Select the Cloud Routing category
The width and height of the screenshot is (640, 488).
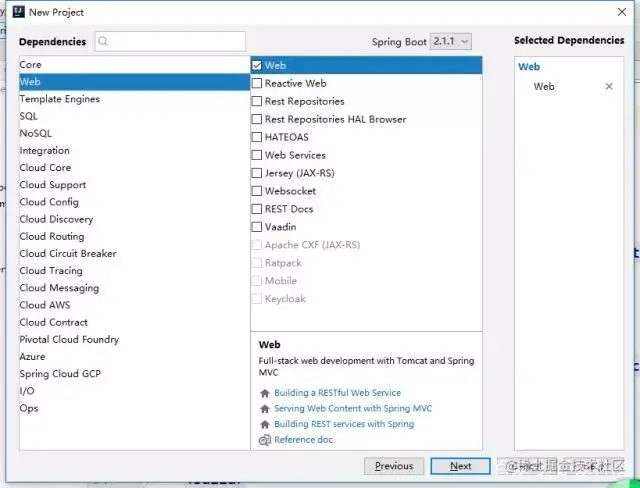coord(134,236)
